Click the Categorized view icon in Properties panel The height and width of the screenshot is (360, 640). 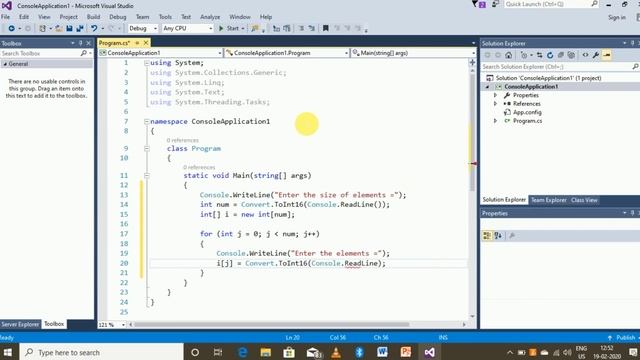487,236
